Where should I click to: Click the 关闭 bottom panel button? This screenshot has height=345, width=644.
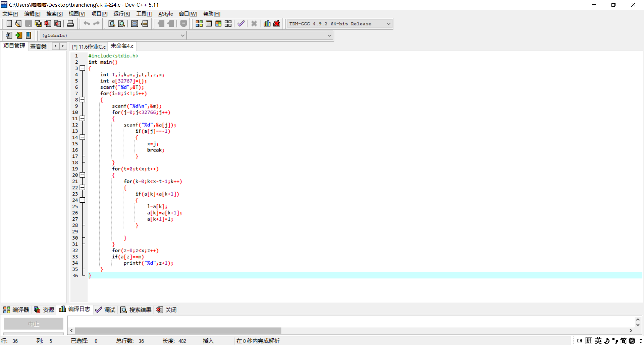pos(167,310)
